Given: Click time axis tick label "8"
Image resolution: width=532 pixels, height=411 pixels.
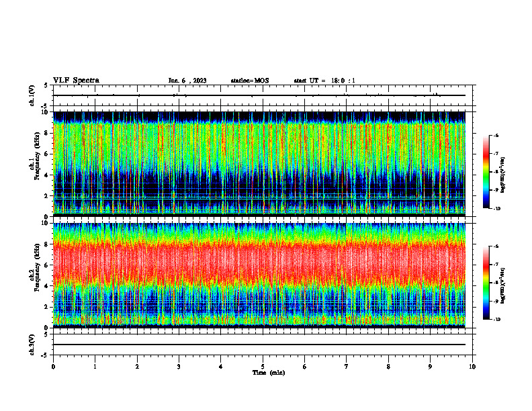Looking at the screenshot, I should pos(388,367).
